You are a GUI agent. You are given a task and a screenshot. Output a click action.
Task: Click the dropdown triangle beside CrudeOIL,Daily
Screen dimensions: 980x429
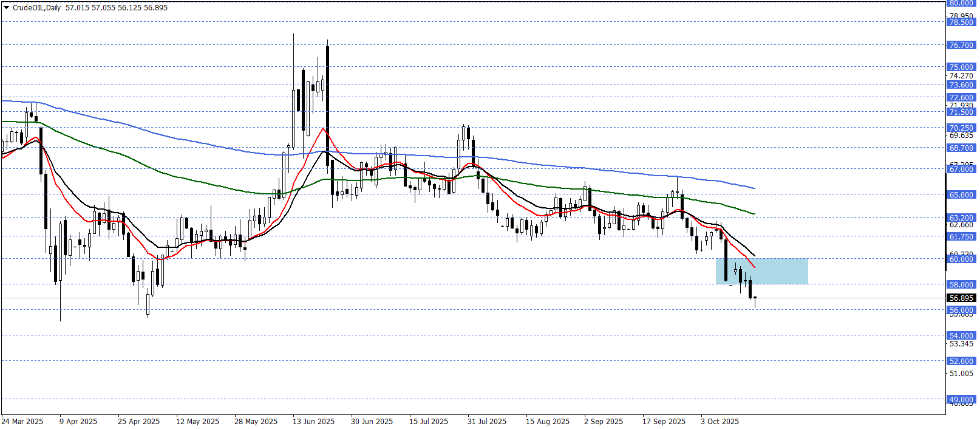[7, 8]
